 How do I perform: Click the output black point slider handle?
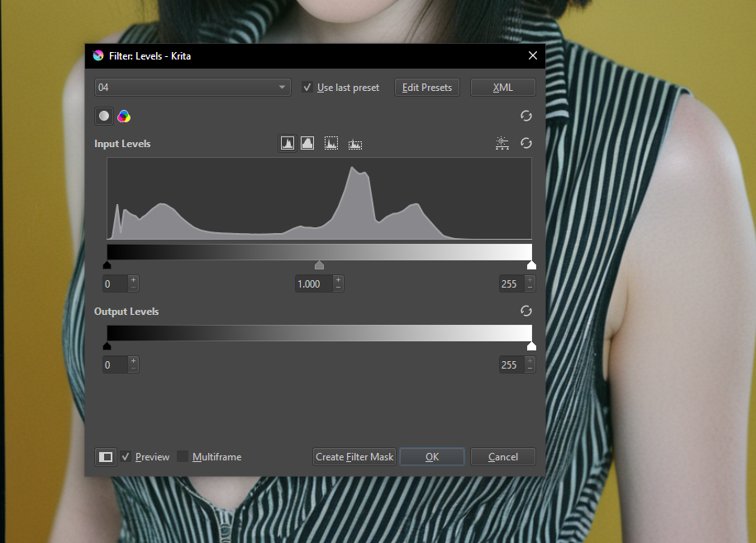[107, 346]
